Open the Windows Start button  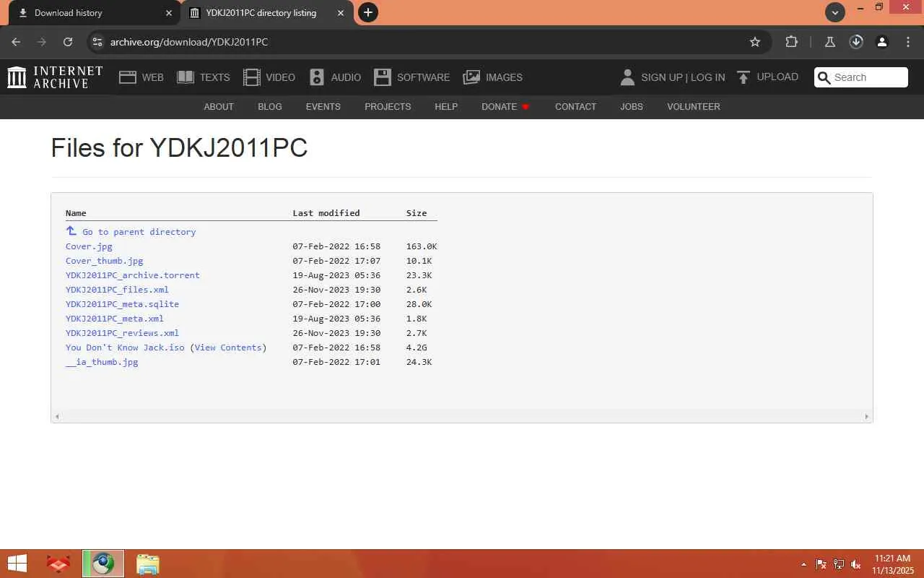coord(17,564)
